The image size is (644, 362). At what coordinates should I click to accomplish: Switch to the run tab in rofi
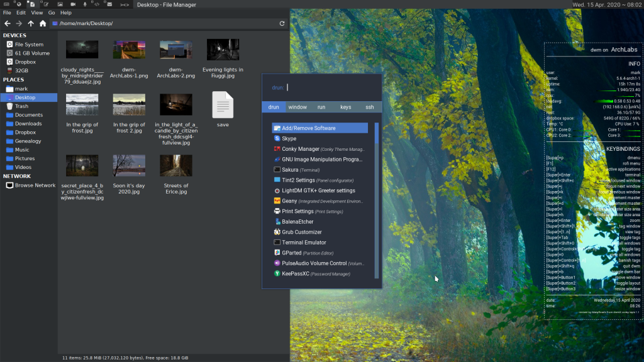pyautogui.click(x=321, y=107)
